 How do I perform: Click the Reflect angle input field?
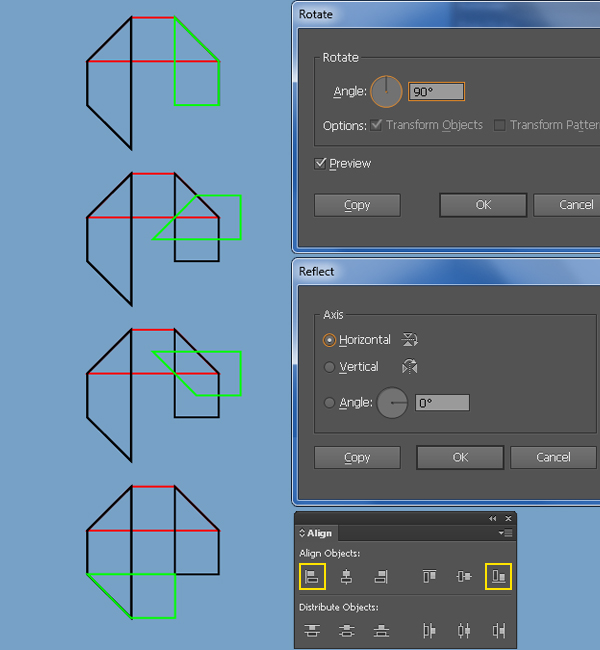click(442, 403)
